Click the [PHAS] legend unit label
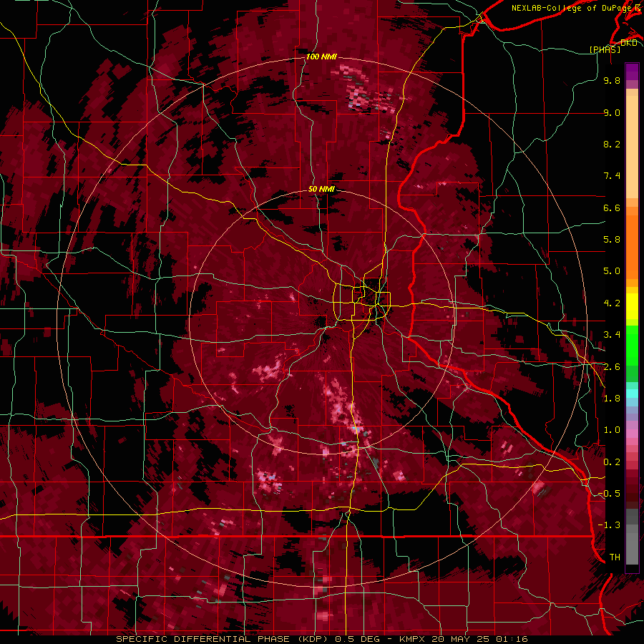Screen dimensions: 644x644 pyautogui.click(x=605, y=49)
